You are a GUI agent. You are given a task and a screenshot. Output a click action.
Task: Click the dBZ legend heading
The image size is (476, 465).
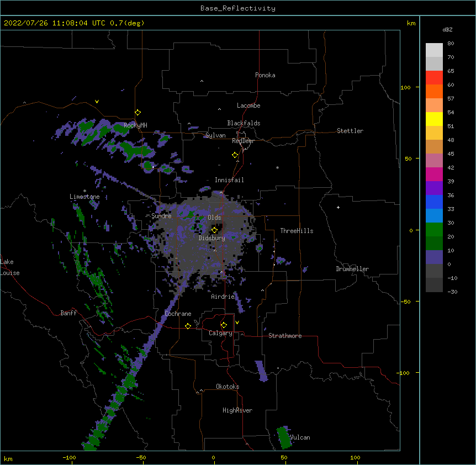pos(447,29)
